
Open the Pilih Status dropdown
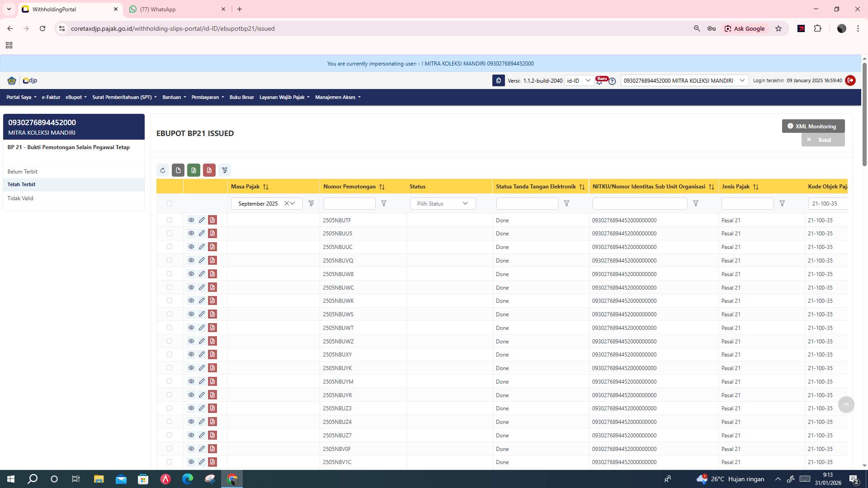(x=442, y=203)
